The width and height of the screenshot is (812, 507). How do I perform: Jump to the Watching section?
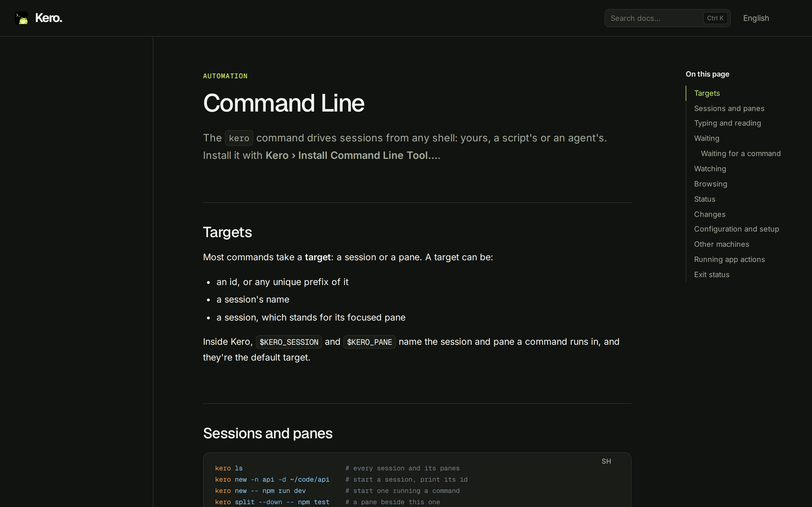(710, 169)
